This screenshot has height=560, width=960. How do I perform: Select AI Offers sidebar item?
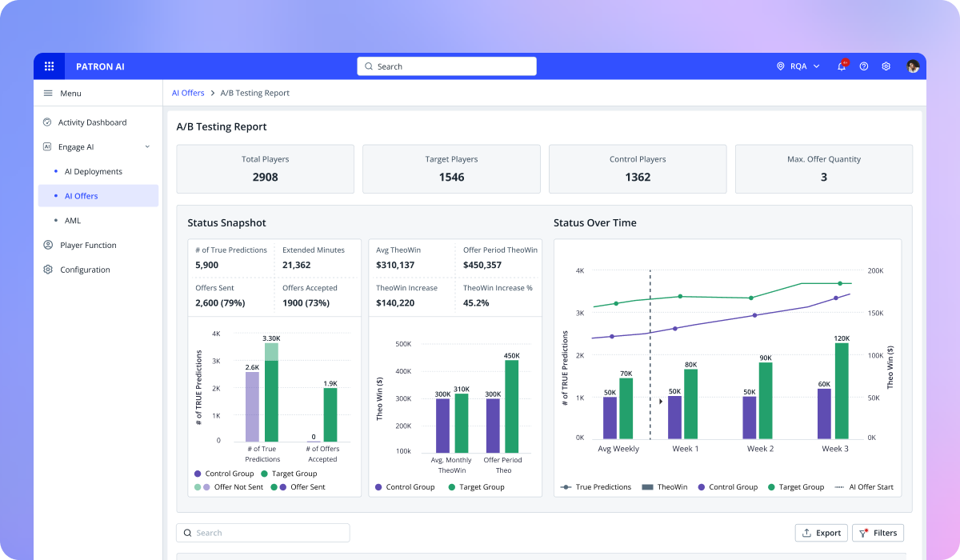pos(98,196)
